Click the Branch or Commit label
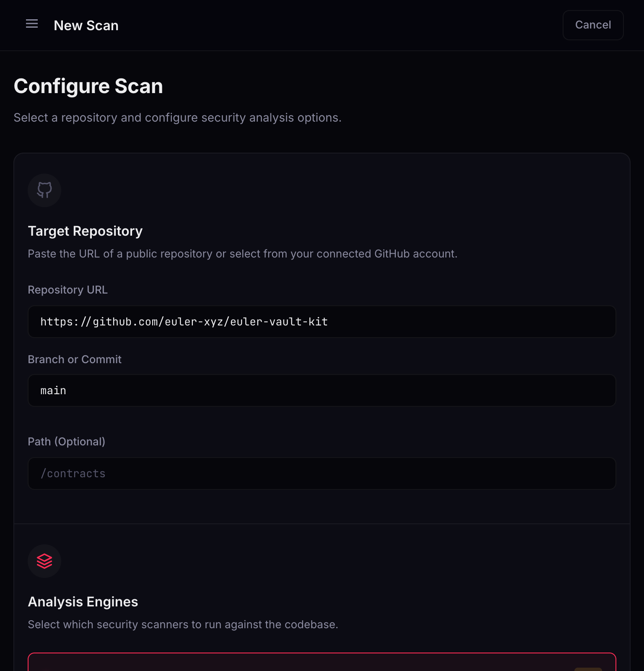644x671 pixels. (75, 359)
